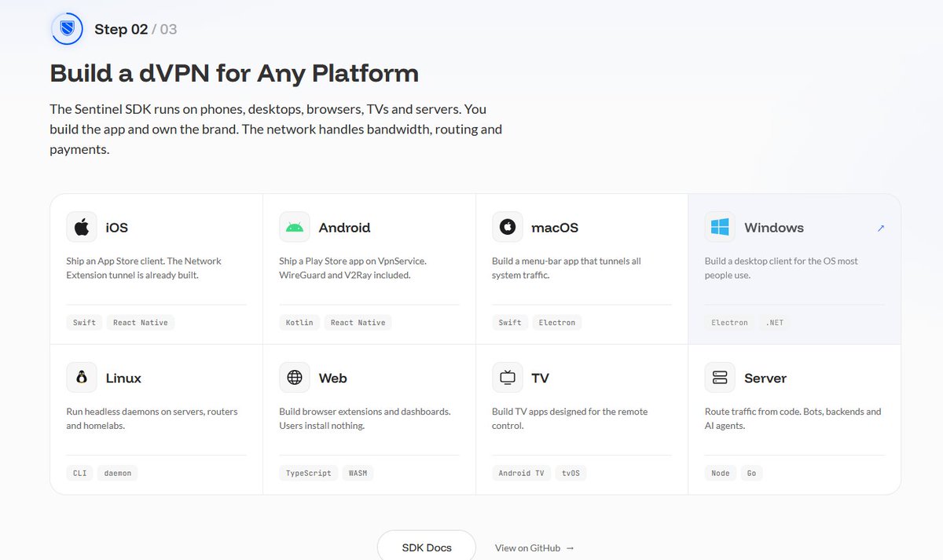Select React Native tag in iOS card
Screen dimensions: 943x560
pyautogui.click(x=141, y=323)
